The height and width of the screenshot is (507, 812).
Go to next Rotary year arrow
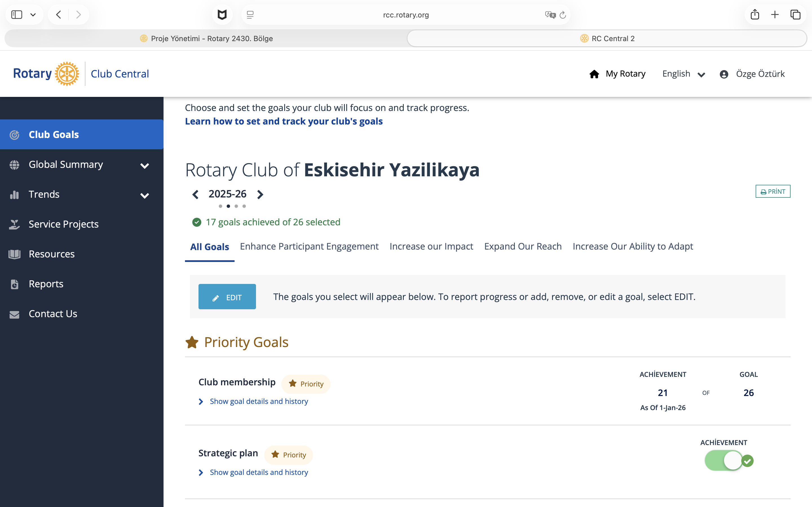[260, 194]
